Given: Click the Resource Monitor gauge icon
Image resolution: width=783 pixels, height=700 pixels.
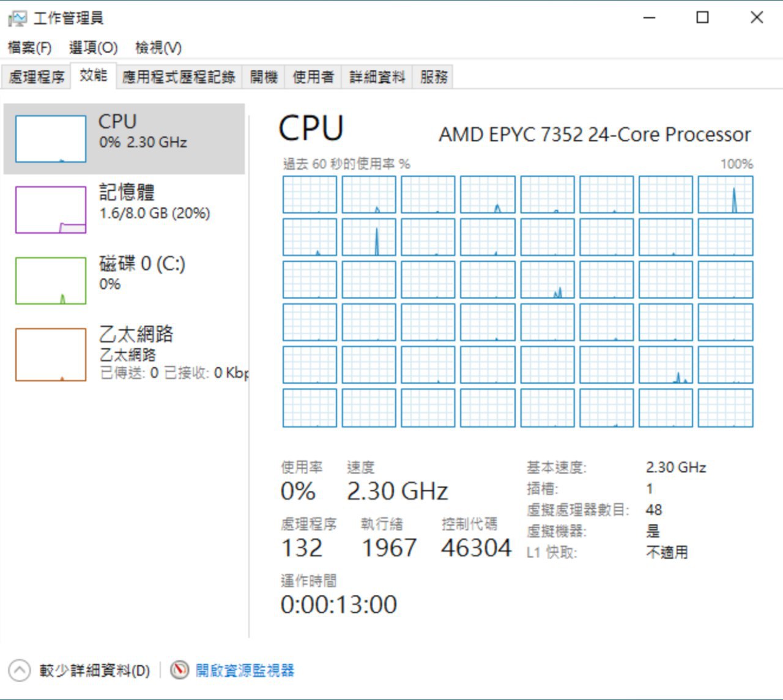Looking at the screenshot, I should click(179, 670).
